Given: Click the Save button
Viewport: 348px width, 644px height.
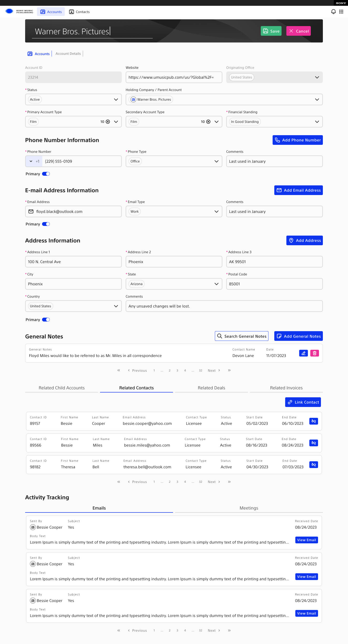Looking at the screenshot, I should [271, 31].
